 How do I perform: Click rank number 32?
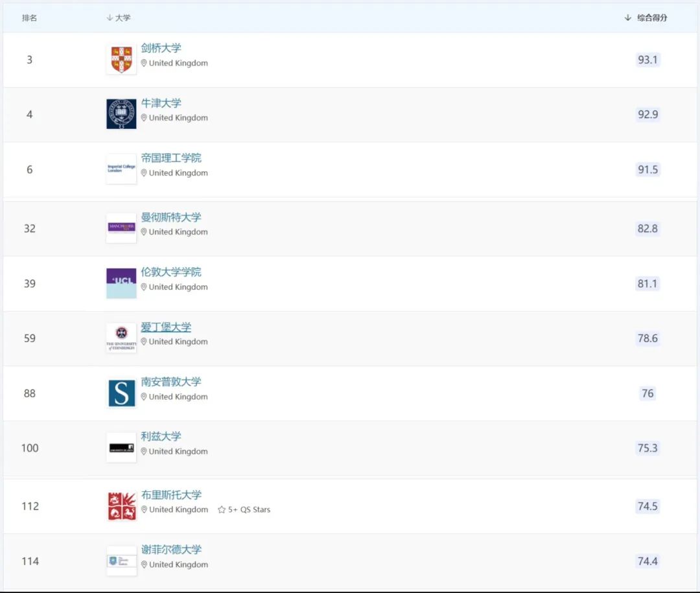29,228
